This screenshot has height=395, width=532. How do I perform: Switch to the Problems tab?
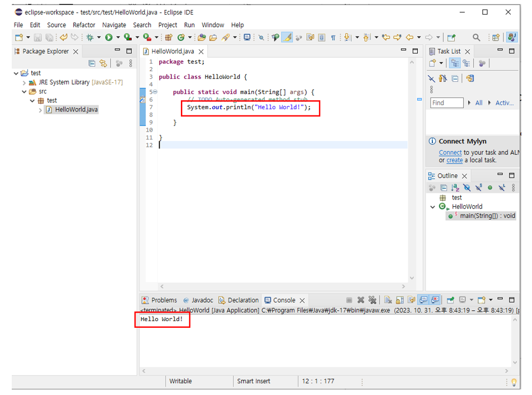coord(160,300)
